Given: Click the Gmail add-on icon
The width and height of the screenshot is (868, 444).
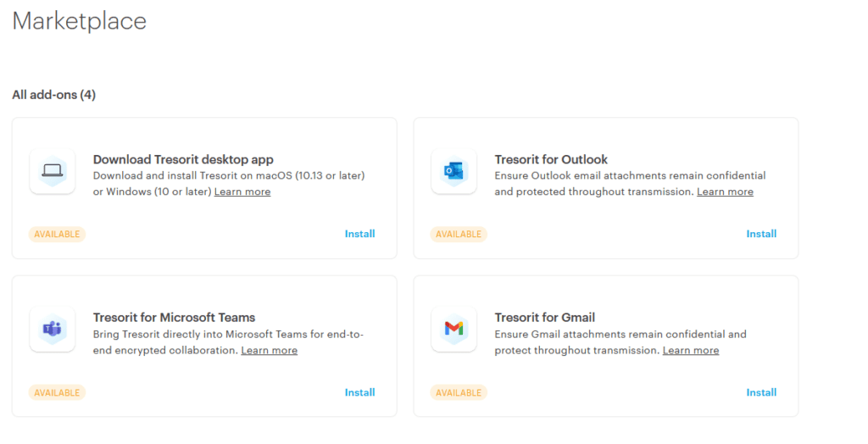Looking at the screenshot, I should (x=453, y=330).
